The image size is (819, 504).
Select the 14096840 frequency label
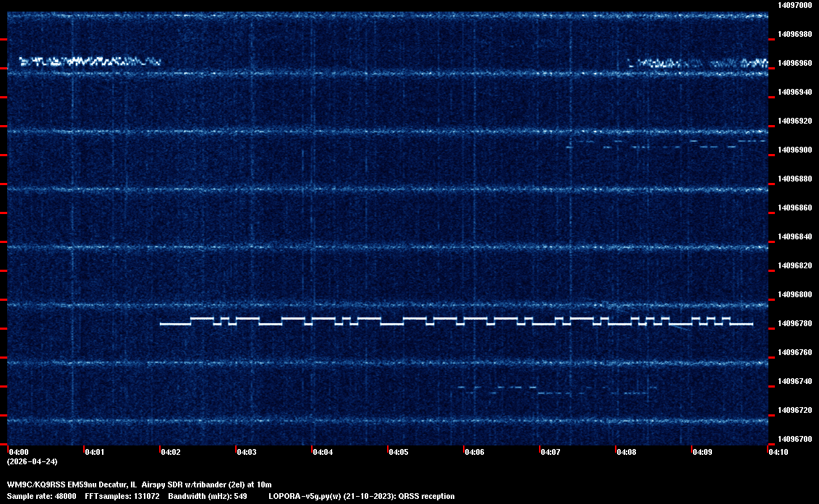794,236
